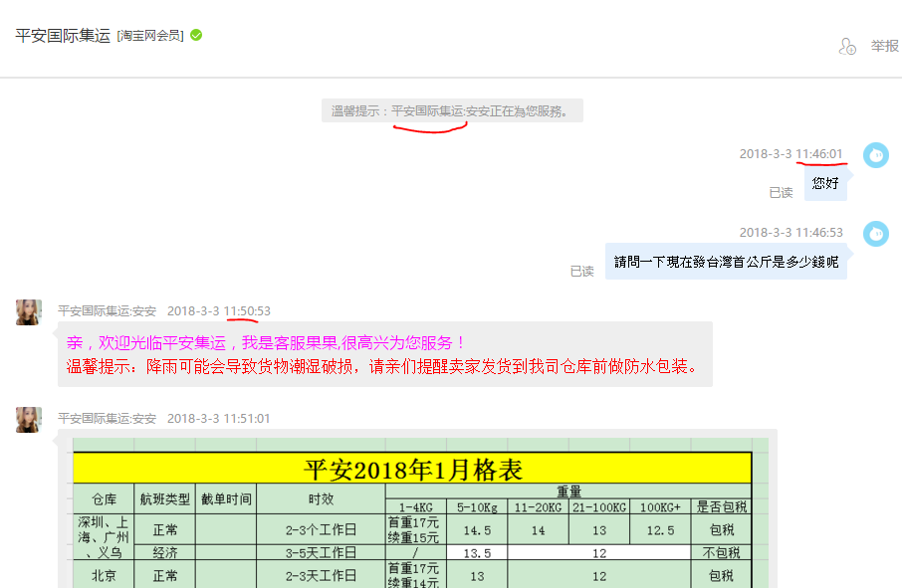
Task: Click the 5-10Kg weight header
Action: pyautogui.click(x=477, y=507)
